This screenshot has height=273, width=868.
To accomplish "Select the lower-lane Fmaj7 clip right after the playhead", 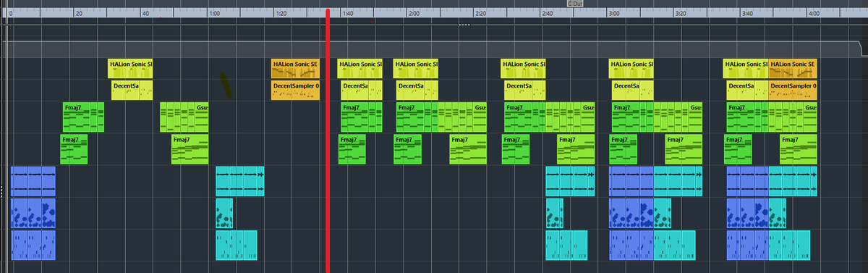I will (x=352, y=149).
